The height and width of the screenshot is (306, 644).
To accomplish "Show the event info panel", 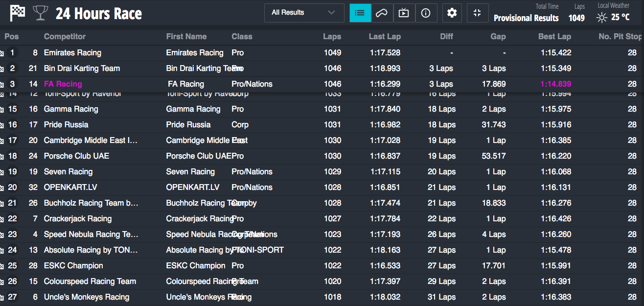I will (x=426, y=13).
